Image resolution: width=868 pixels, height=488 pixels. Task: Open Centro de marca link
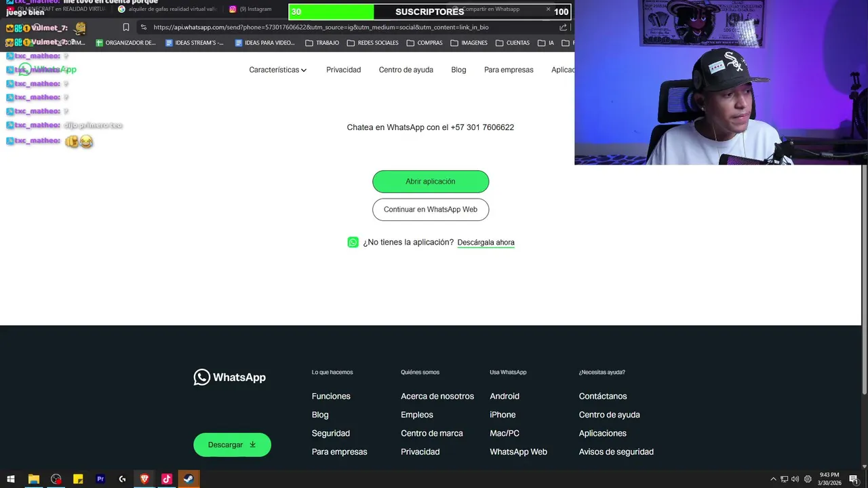point(432,433)
